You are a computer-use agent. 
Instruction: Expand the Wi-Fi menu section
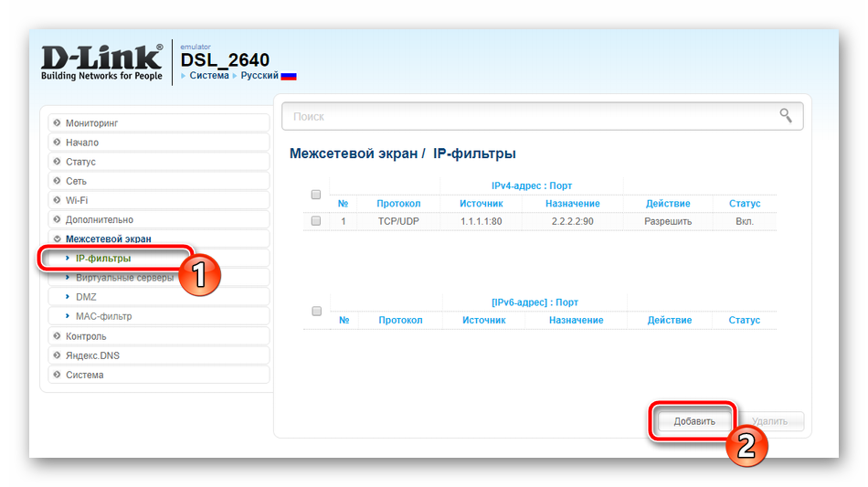point(159,200)
